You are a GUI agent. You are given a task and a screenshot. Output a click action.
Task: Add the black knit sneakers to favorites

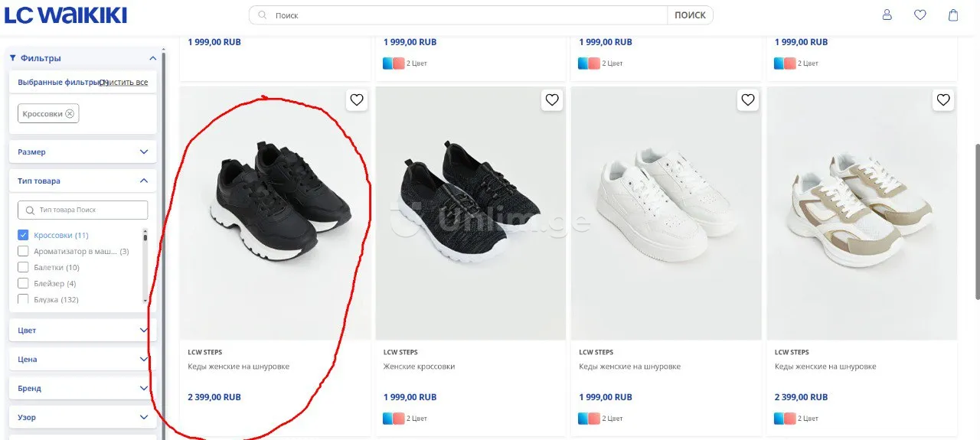coord(552,99)
